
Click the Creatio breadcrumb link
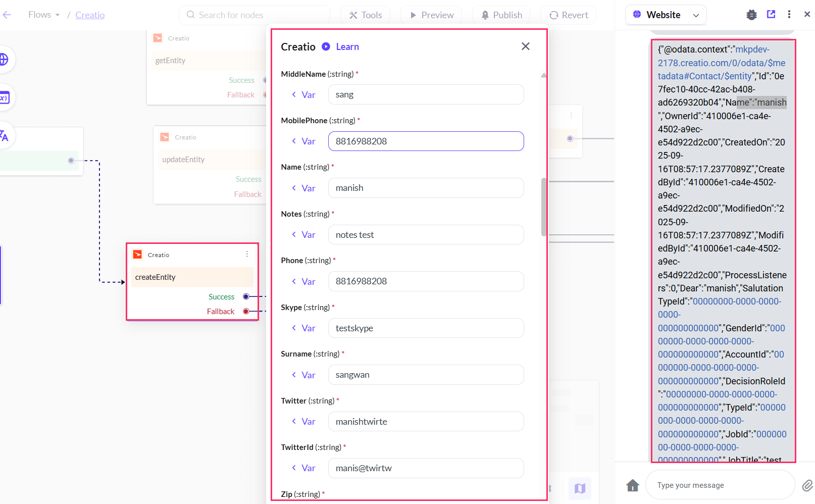tap(90, 15)
